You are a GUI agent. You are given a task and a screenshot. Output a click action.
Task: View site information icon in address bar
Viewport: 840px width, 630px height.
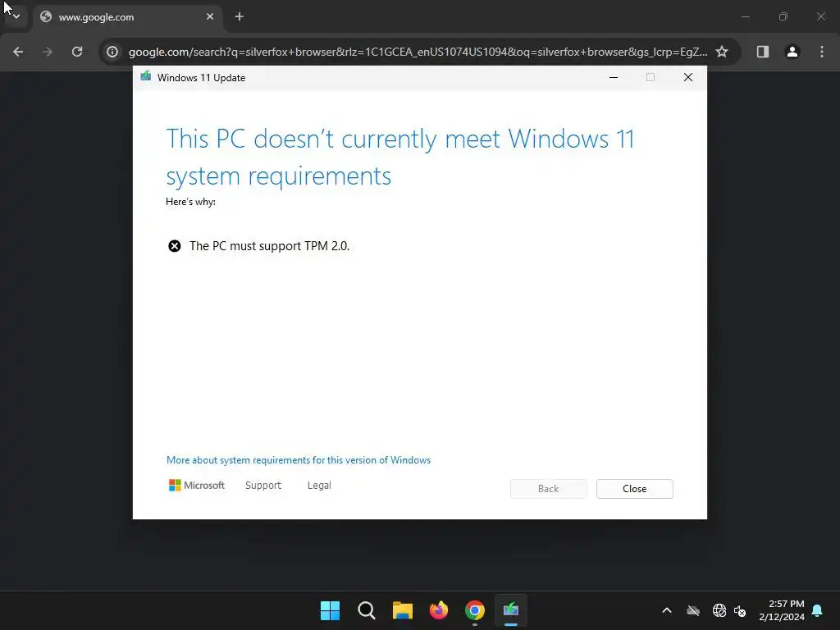tap(112, 52)
